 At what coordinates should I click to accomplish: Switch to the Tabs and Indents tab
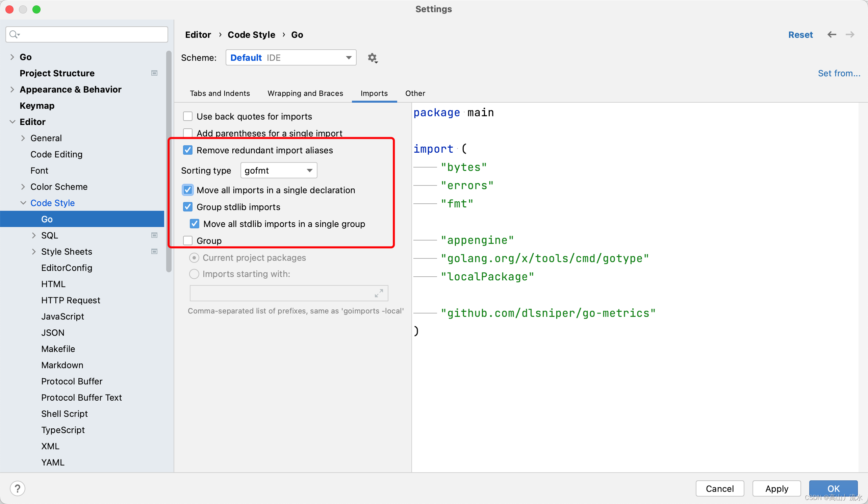pos(220,93)
